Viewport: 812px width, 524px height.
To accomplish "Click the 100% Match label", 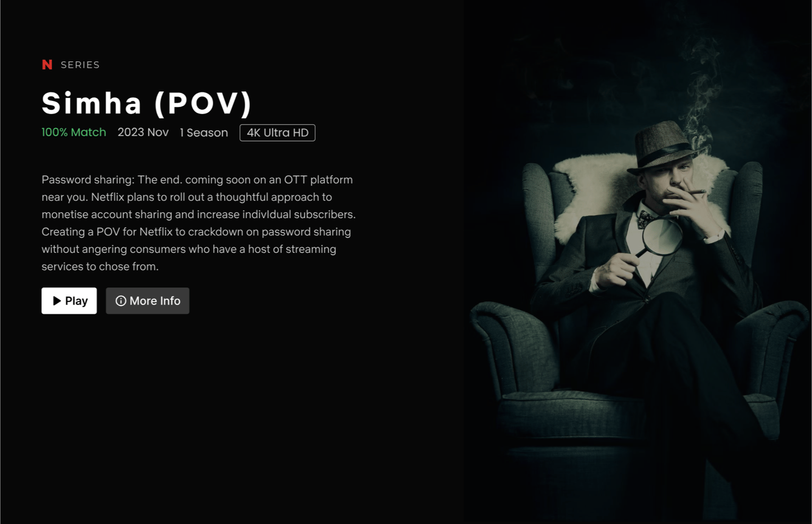I will (x=74, y=132).
